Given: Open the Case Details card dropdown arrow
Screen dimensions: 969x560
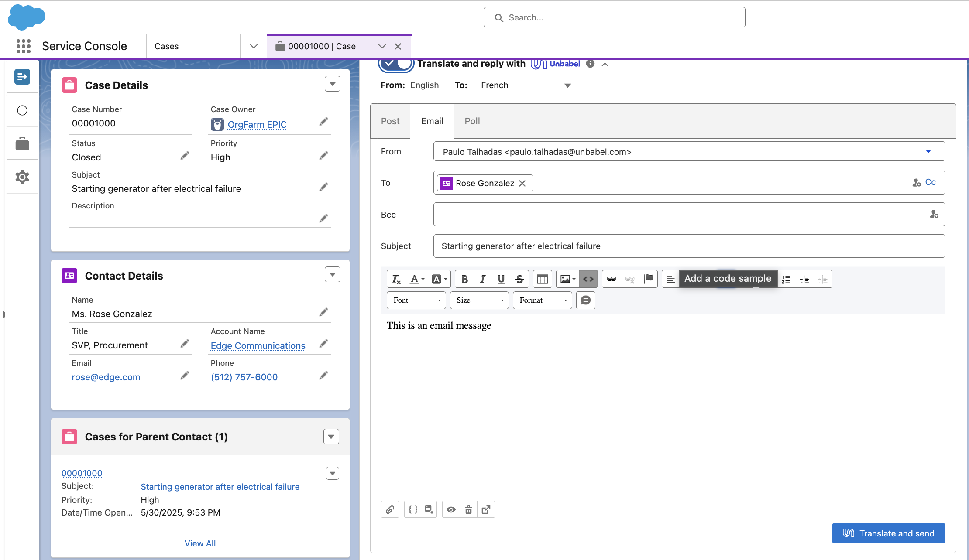Looking at the screenshot, I should click(333, 84).
